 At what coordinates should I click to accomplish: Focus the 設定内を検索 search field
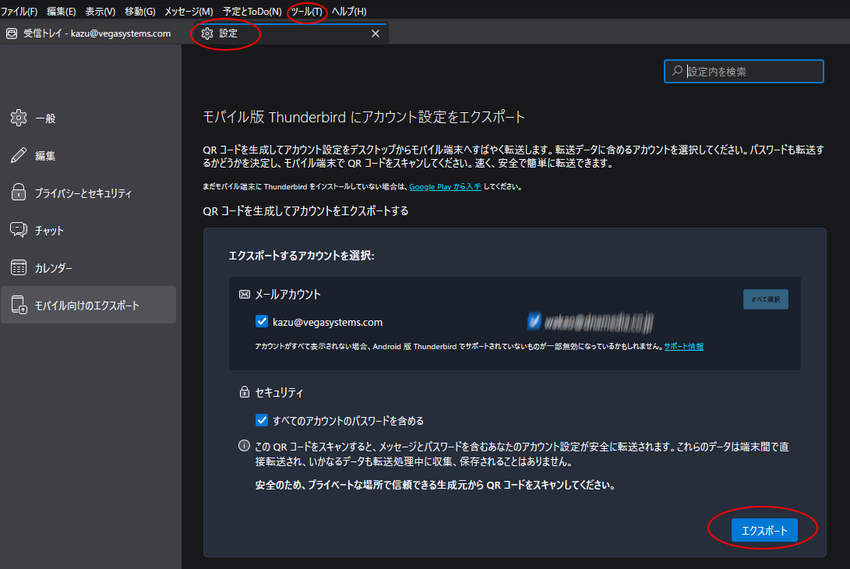point(744,72)
